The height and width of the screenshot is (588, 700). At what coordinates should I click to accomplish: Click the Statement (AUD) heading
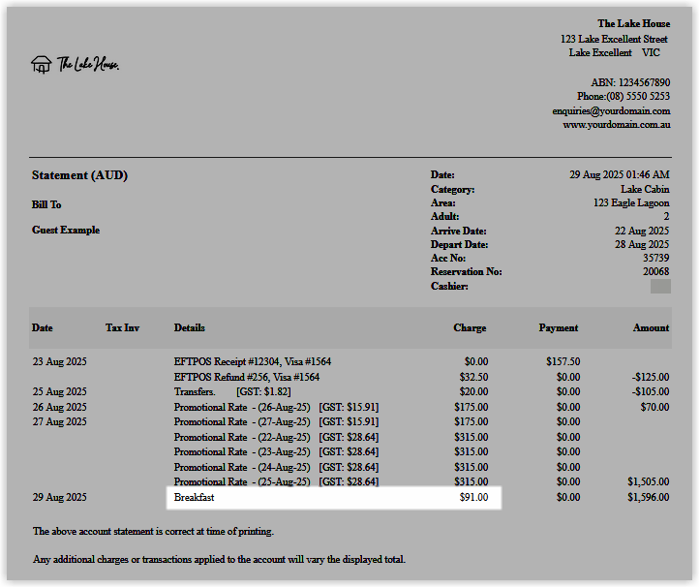[x=80, y=175]
